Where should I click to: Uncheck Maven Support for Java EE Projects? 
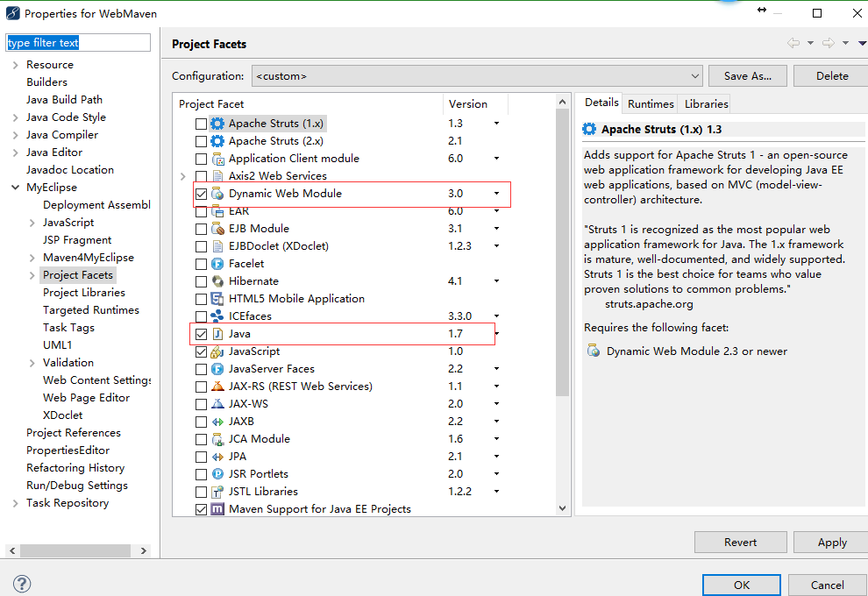(x=201, y=510)
